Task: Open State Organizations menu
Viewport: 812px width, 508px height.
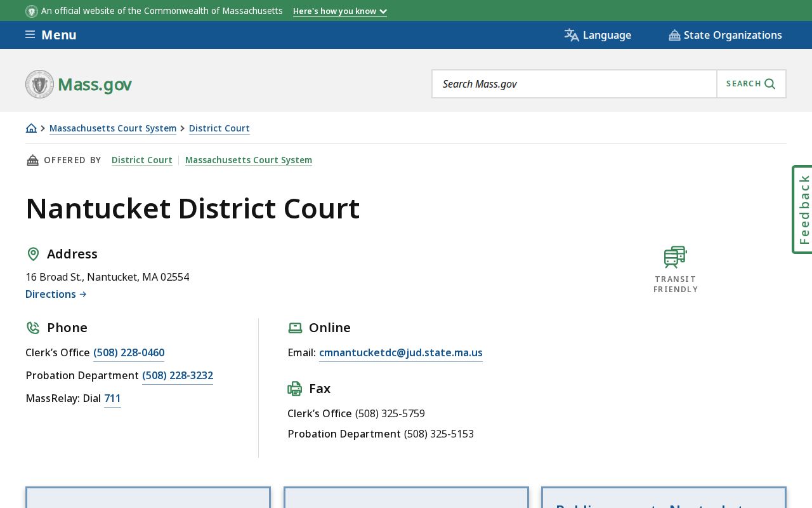Action: pos(725,35)
